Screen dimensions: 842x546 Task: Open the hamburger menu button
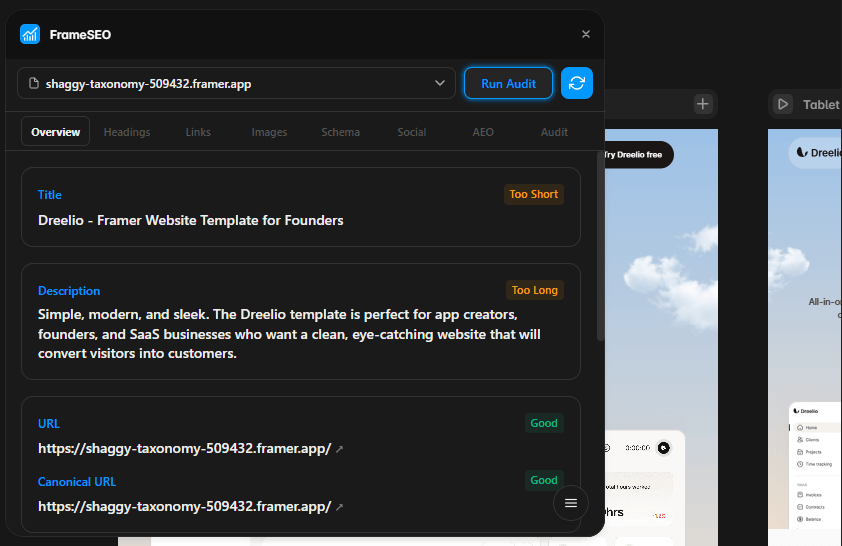coord(571,503)
